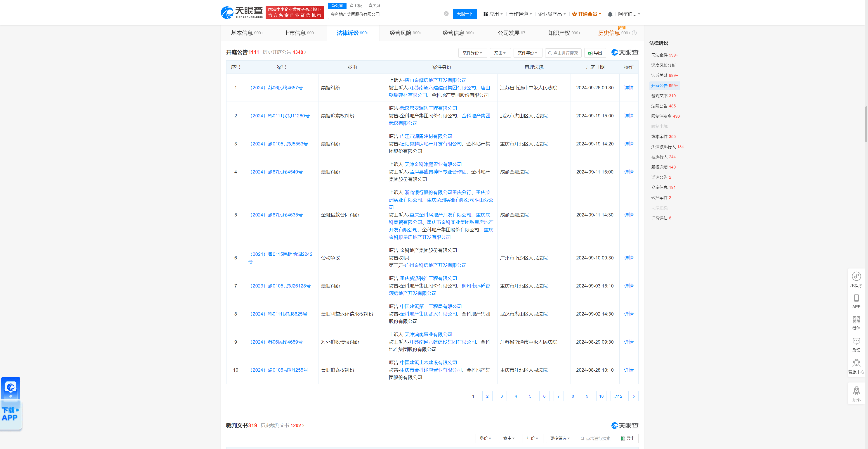Switch to the 上市信息 tab
The image size is (868, 449).
click(300, 33)
